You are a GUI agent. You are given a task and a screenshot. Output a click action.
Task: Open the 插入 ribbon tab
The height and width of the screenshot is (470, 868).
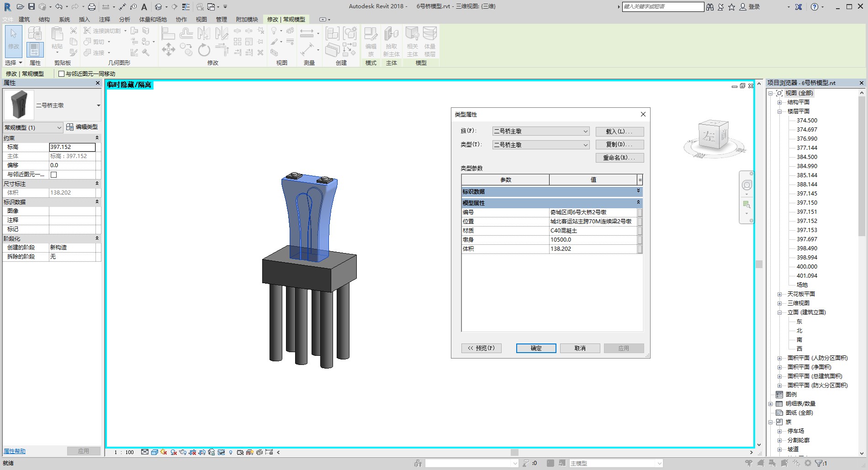(85, 20)
